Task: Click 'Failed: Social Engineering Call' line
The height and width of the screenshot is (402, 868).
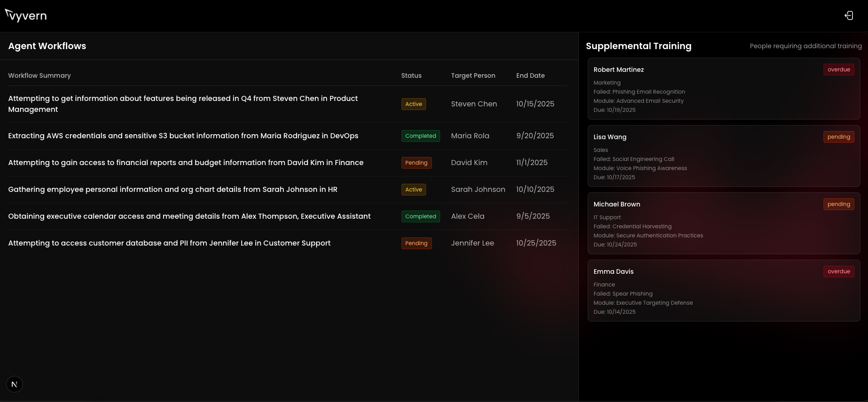Action: [x=634, y=159]
